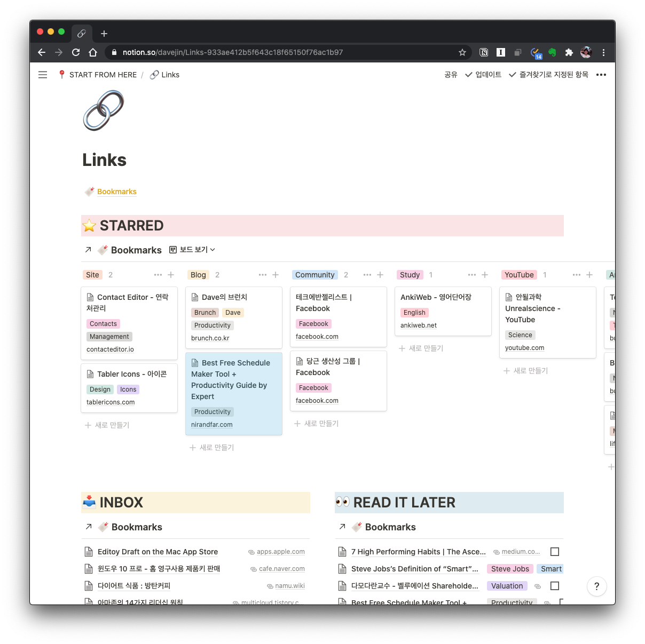
Task: Open the page options three-dot menu
Action: 601,75
